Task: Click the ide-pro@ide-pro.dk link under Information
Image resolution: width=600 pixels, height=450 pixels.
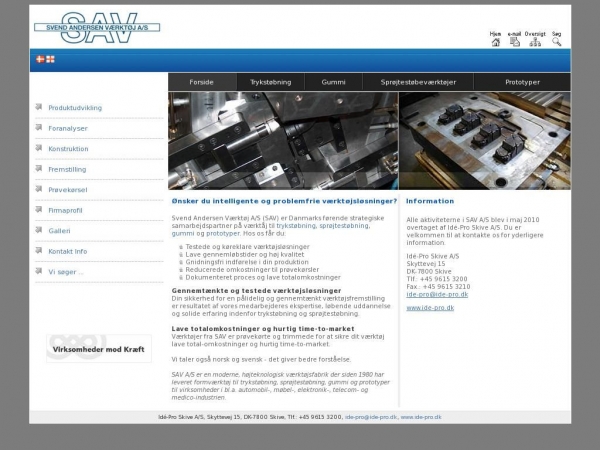Action: (437, 295)
